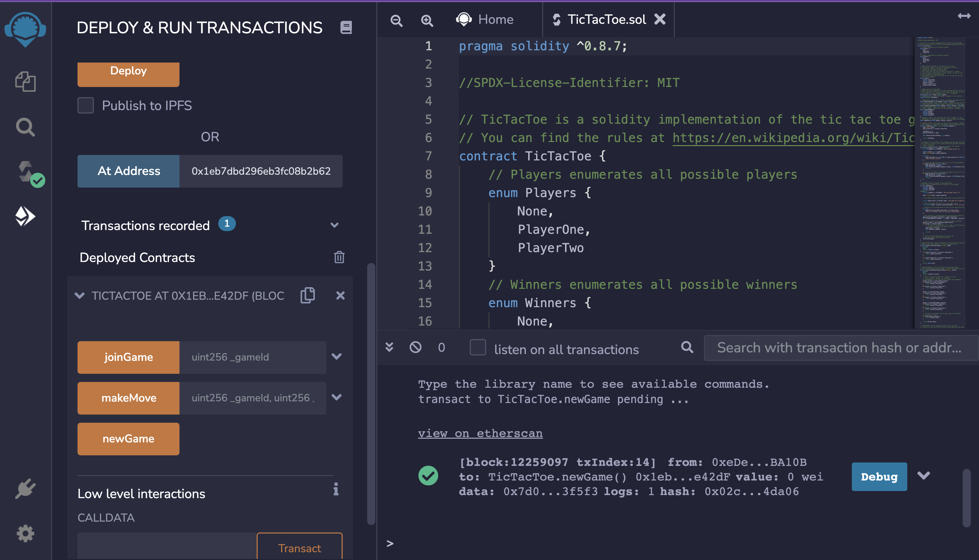The image size is (979, 560).
Task: Click the Deploy button
Action: click(128, 74)
